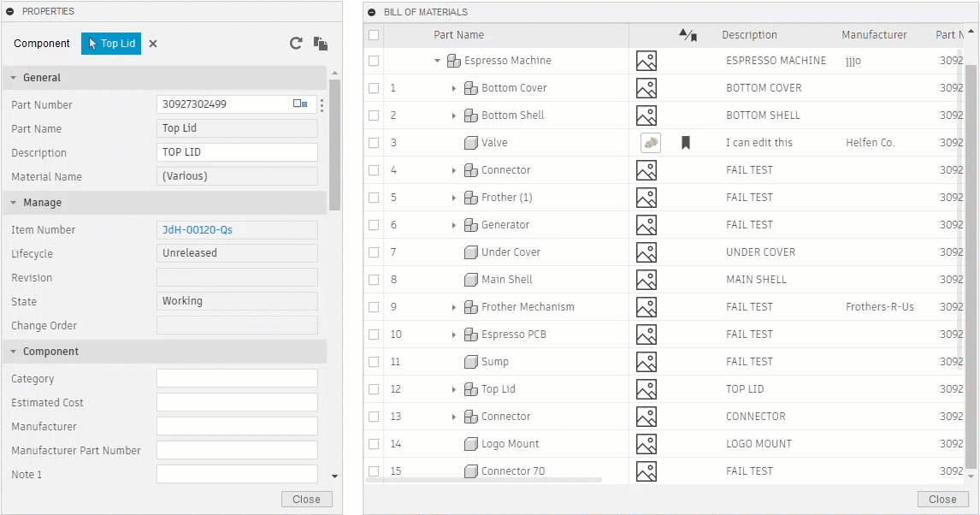Click the Category input field
This screenshot has width=980, height=515.
[x=237, y=378]
